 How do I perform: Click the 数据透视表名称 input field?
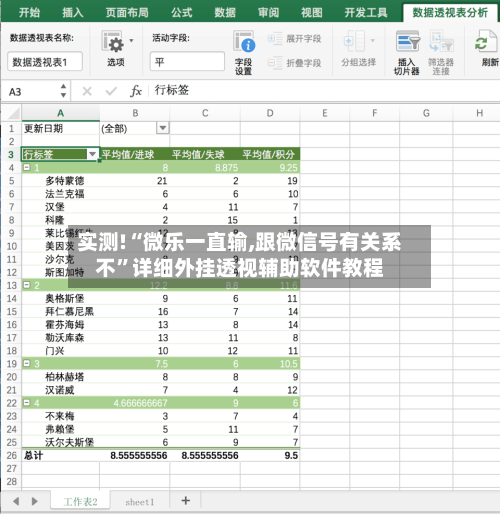coord(45,61)
